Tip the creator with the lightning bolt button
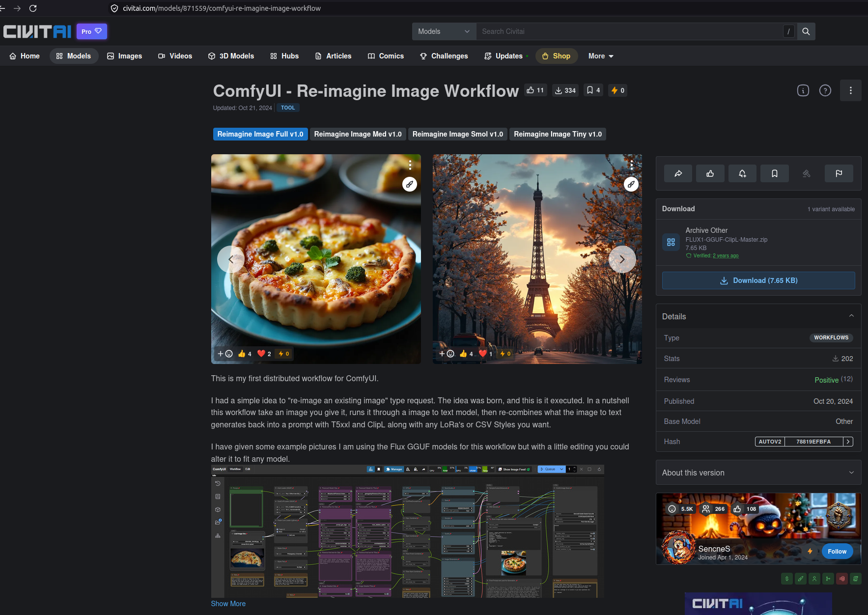868x615 pixels. 810,551
